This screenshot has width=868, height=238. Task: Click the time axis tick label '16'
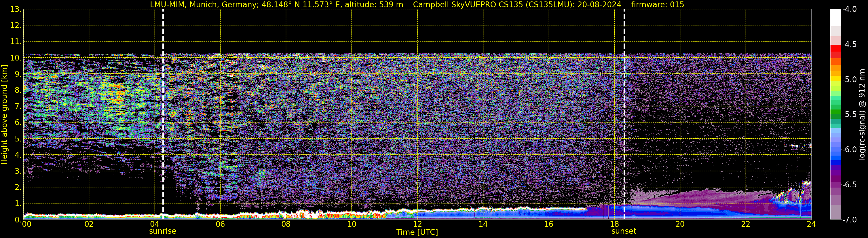549,224
